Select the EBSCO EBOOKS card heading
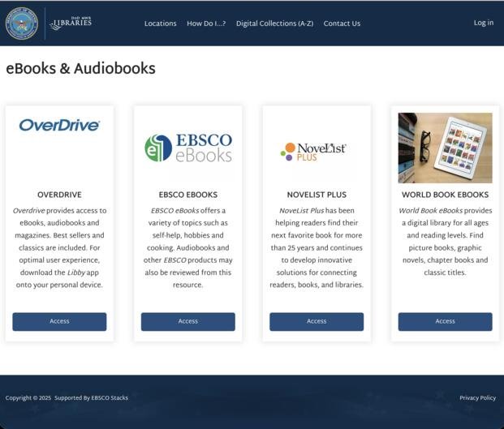 point(187,195)
